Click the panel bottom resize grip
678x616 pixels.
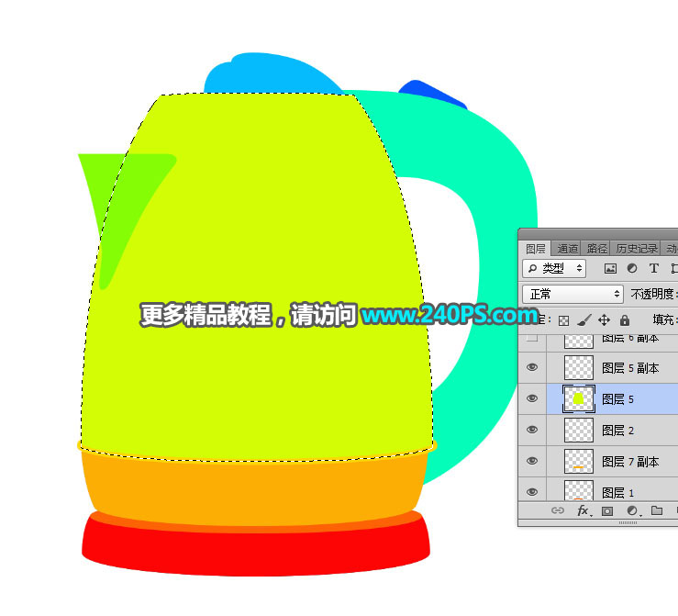(628, 523)
